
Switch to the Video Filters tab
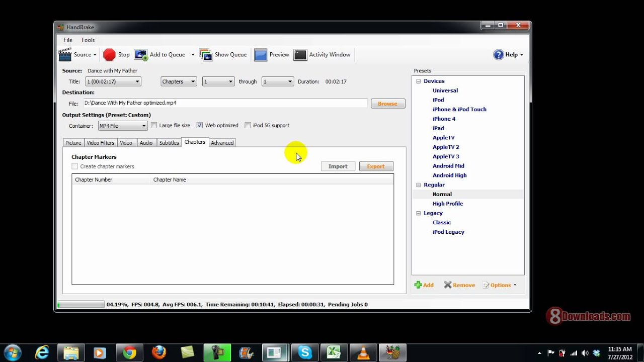pos(101,143)
